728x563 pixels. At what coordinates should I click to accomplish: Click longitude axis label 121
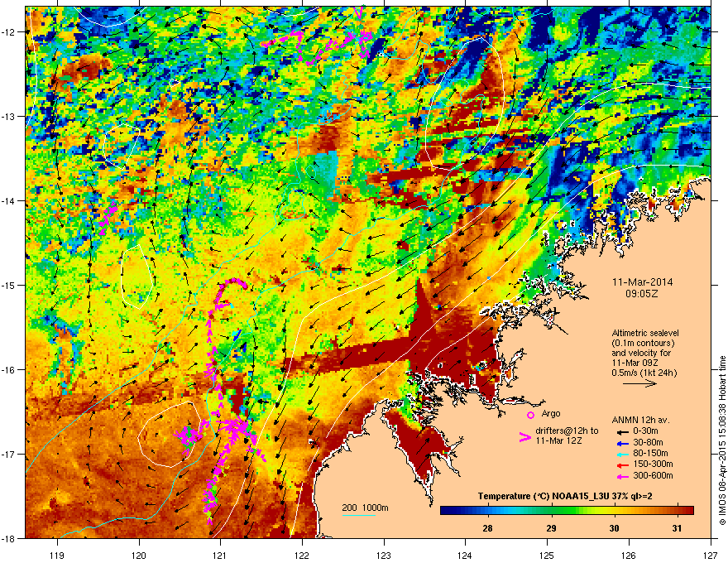click(x=221, y=555)
